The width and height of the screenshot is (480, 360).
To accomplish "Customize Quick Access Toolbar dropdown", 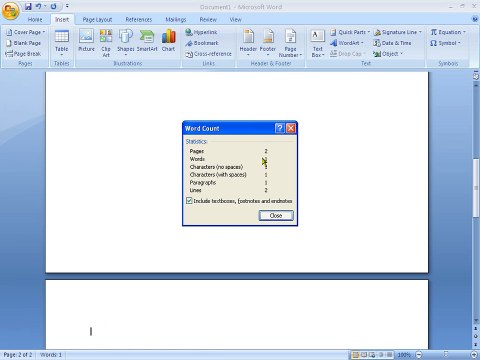I will 67,6.
